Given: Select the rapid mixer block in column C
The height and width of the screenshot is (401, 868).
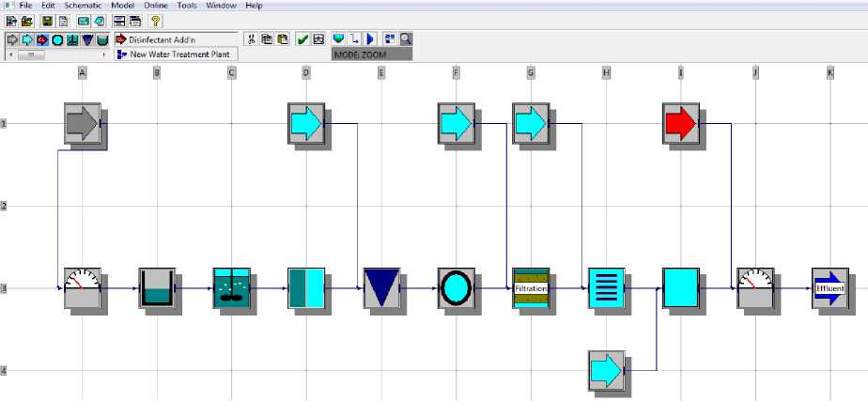Looking at the screenshot, I should tap(231, 288).
